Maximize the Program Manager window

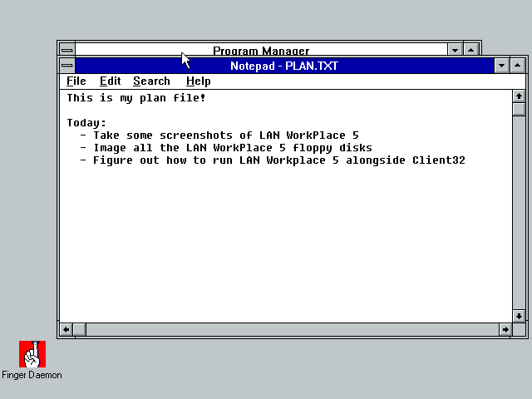471,50
